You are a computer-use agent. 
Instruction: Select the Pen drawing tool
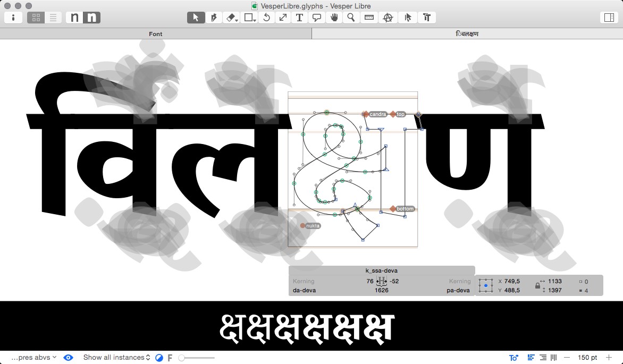click(x=213, y=17)
